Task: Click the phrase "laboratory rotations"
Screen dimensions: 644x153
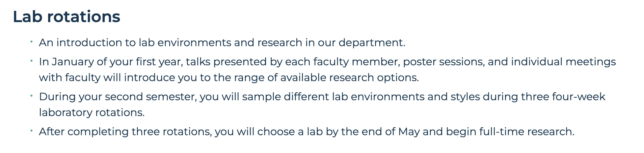Action: tap(92, 112)
